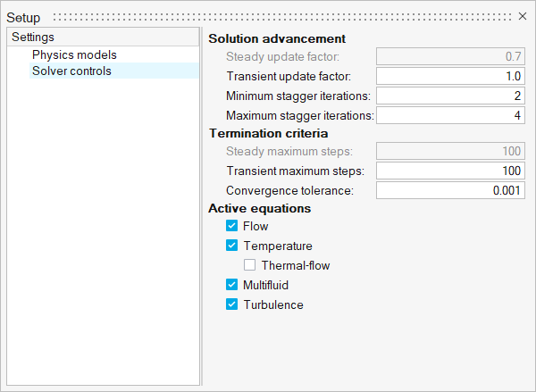Click the Active equations heading
Viewport: 536px width, 392px height.
[x=259, y=208]
